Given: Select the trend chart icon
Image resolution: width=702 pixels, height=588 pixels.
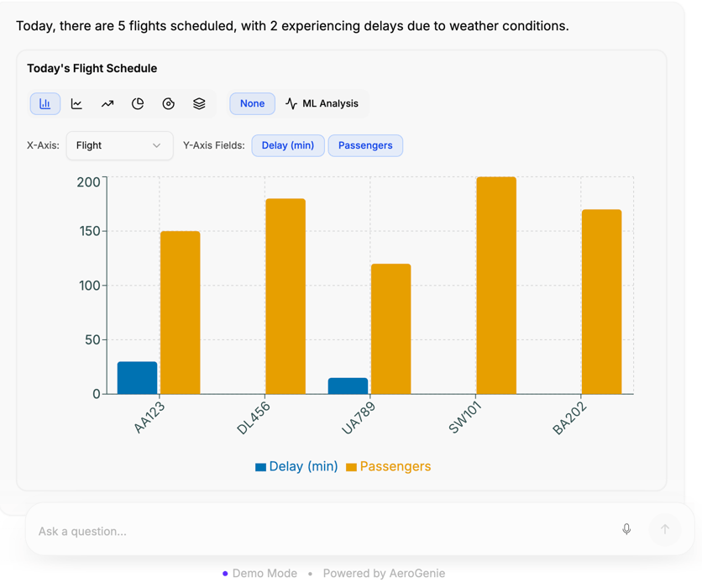Looking at the screenshot, I should 107,103.
